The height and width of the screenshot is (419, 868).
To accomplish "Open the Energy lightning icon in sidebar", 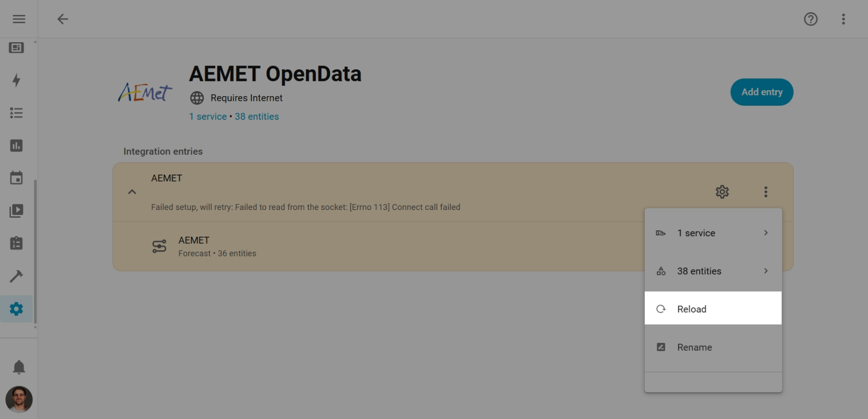I will [x=17, y=80].
